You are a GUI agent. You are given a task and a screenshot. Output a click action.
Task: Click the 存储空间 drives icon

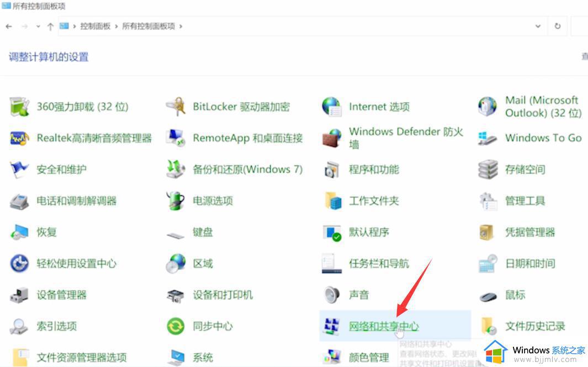point(488,169)
